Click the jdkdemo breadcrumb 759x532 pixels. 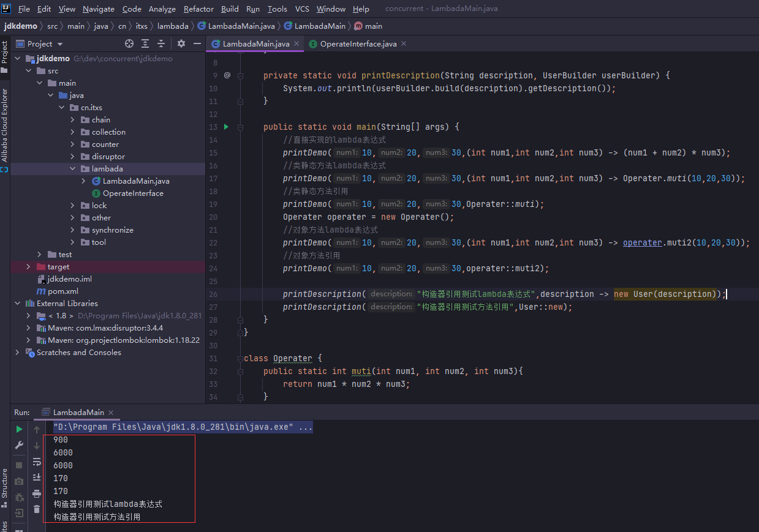(x=20, y=26)
